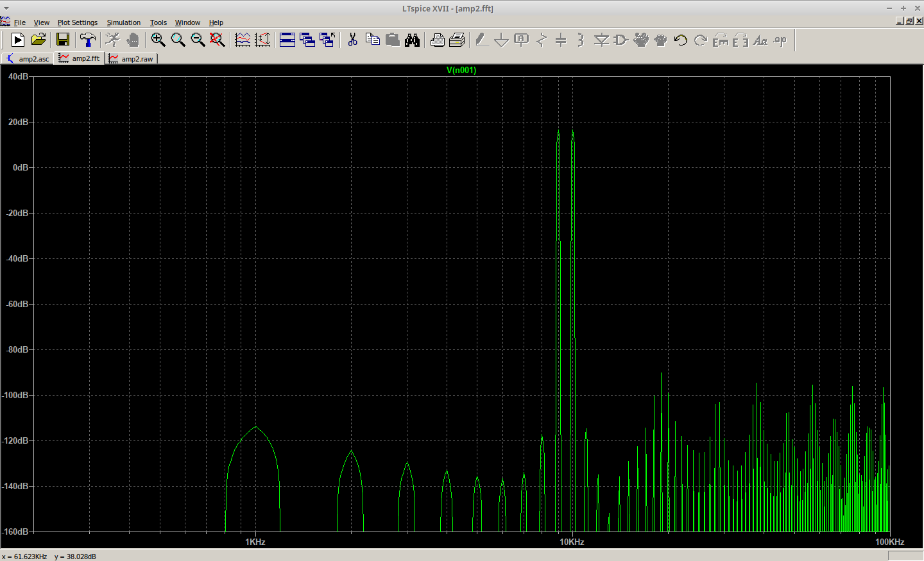Zoom in with the plus magnifier
Screen dimensions: 924x561
[x=158, y=40]
